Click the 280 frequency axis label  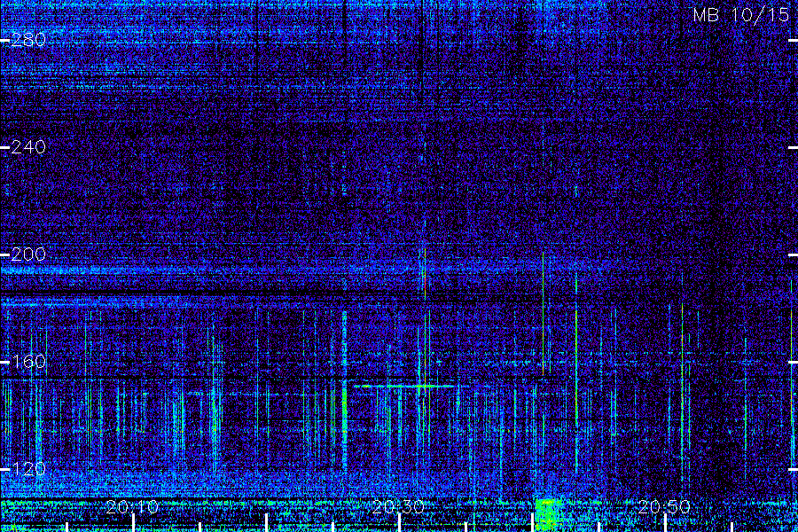[28, 40]
